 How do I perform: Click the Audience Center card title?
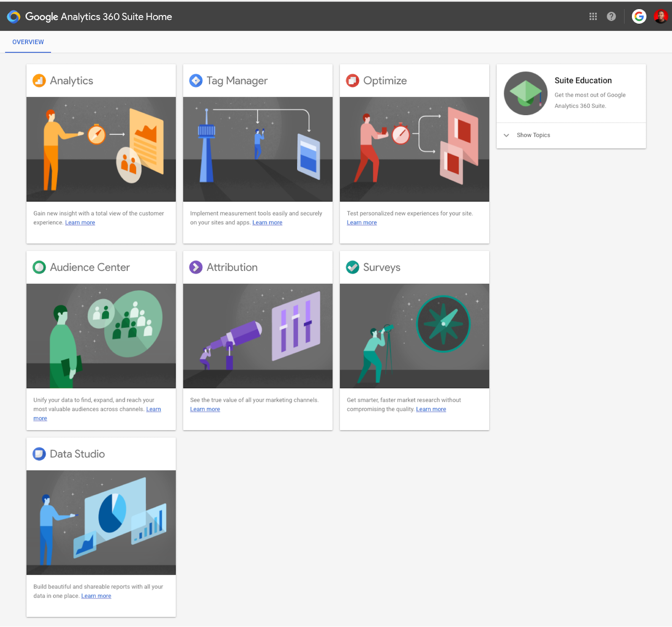pyautogui.click(x=90, y=267)
